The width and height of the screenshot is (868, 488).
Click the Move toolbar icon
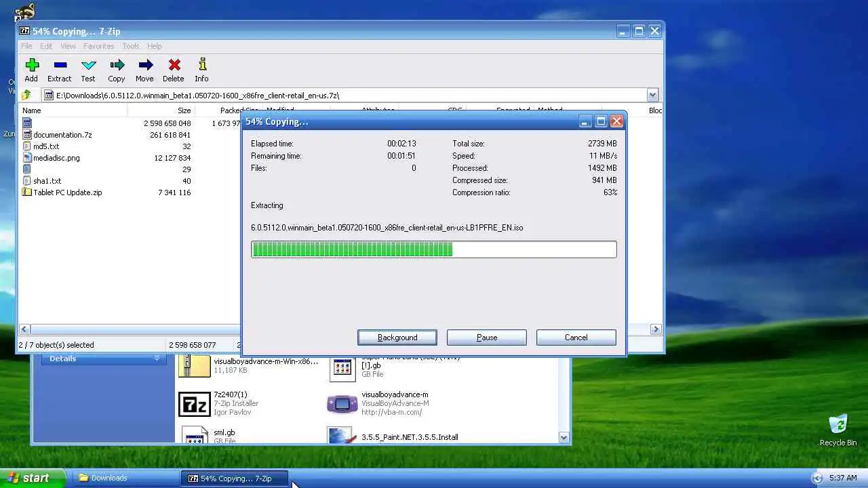pos(145,65)
